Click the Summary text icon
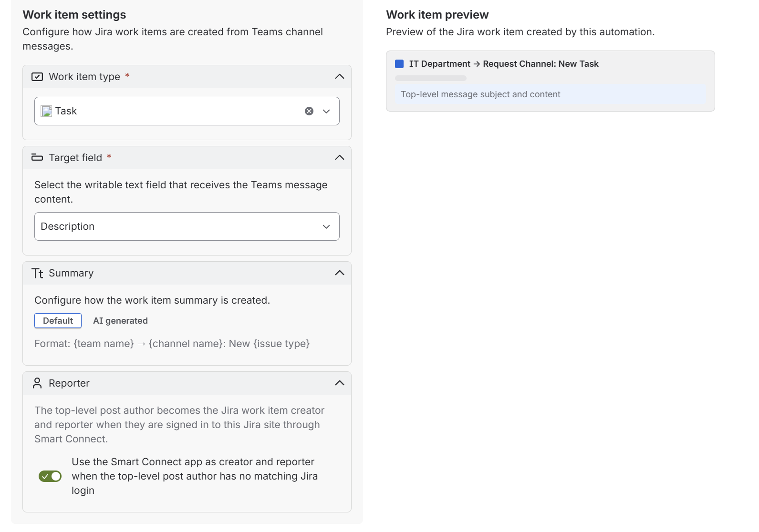The image size is (759, 532). (37, 273)
